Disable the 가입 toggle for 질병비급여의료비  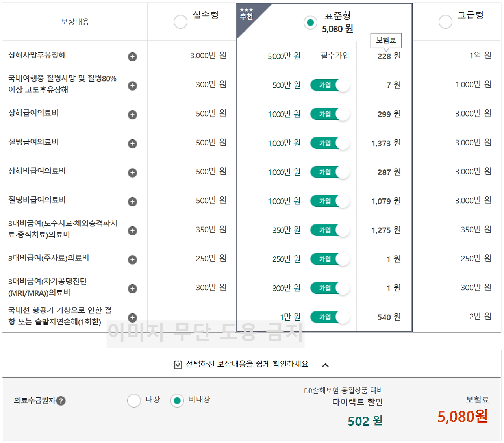(330, 201)
